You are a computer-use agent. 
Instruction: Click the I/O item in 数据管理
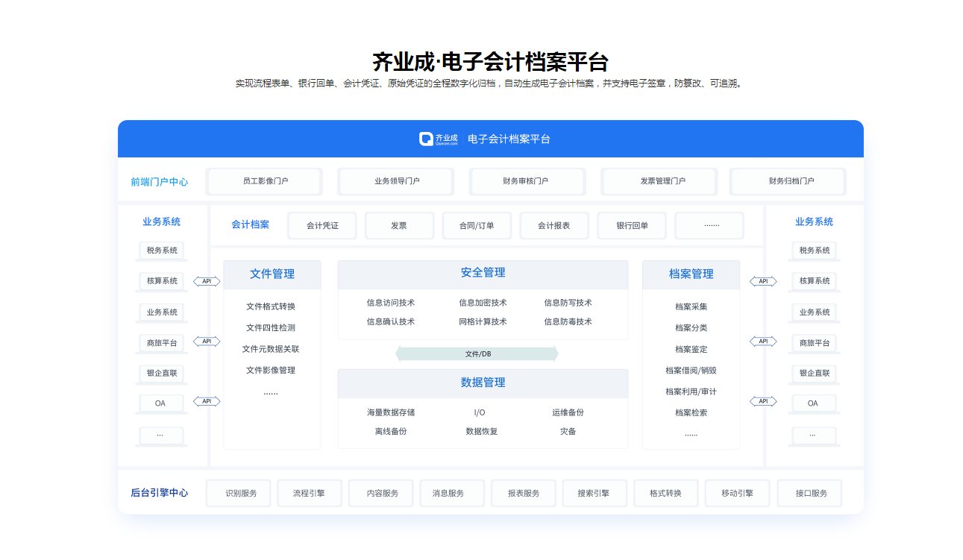pos(480,412)
